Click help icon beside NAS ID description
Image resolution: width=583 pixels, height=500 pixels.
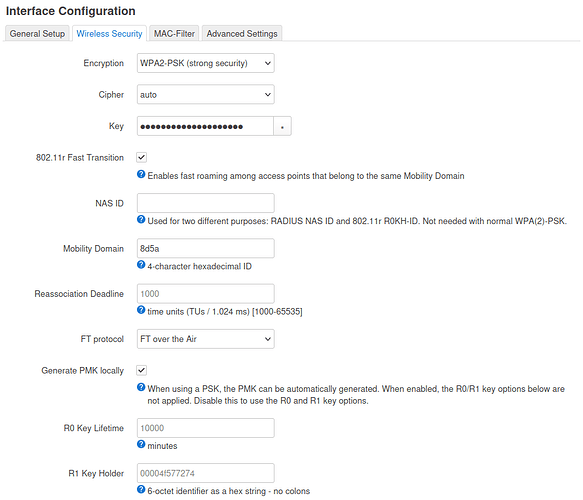[x=141, y=219]
